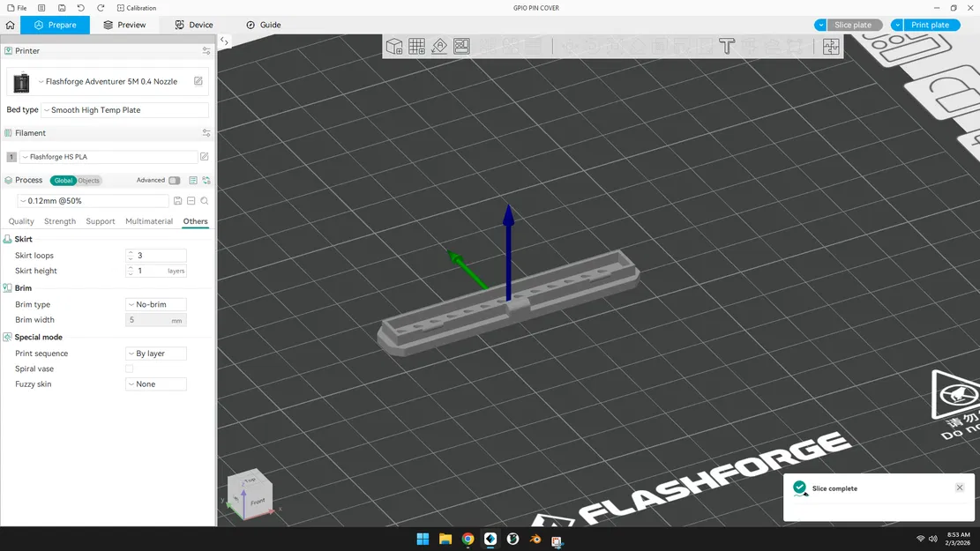980x551 pixels.
Task: Open the Brim type dropdown
Action: 156,304
